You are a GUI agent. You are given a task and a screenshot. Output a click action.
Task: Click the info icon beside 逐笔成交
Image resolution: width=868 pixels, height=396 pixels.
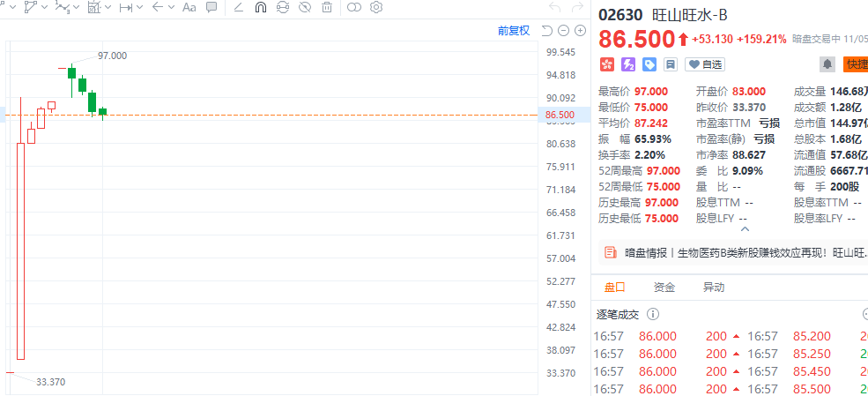coord(653,315)
